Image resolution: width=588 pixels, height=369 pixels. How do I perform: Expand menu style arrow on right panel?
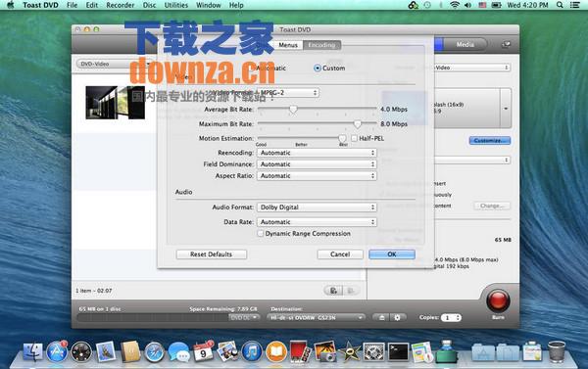pos(506,109)
